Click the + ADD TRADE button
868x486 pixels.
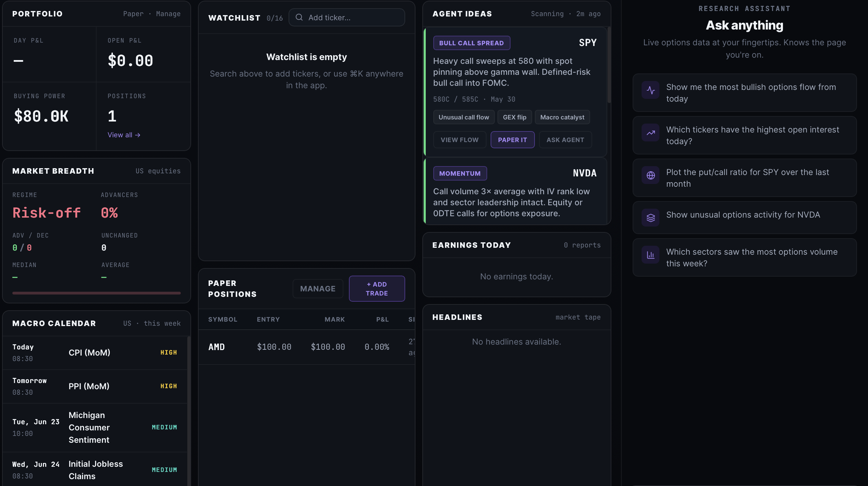(x=377, y=289)
